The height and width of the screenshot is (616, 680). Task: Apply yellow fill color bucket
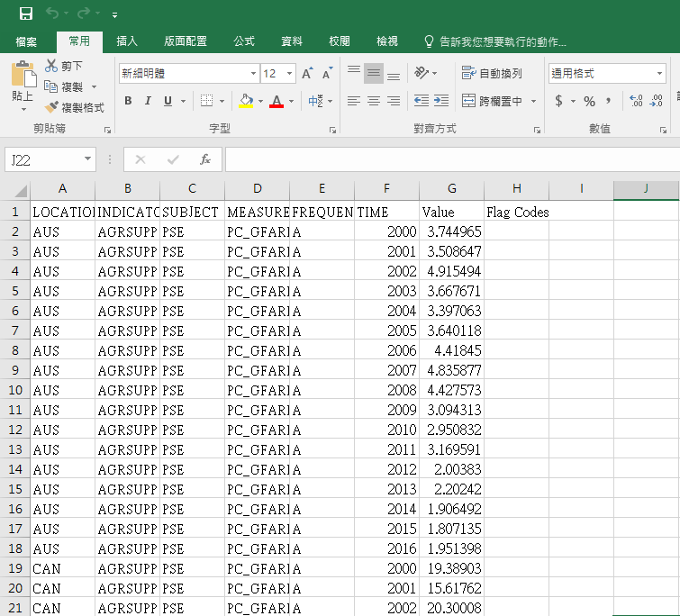246,101
